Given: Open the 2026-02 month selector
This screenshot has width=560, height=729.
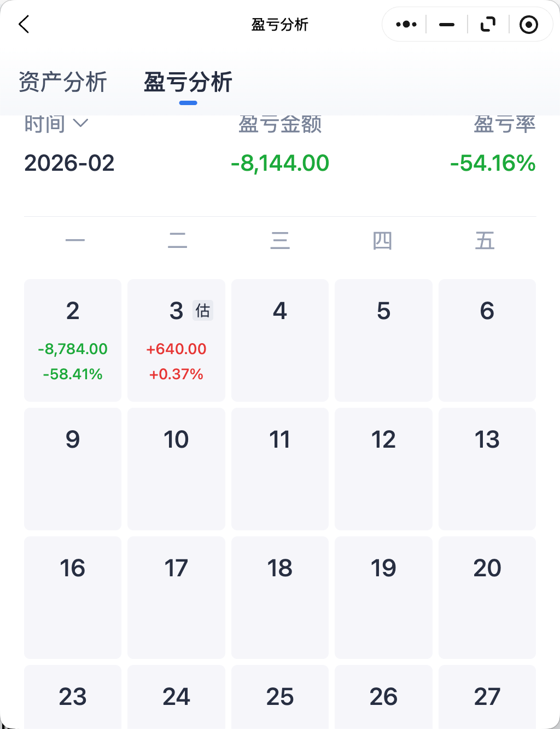Looking at the screenshot, I should pyautogui.click(x=69, y=163).
